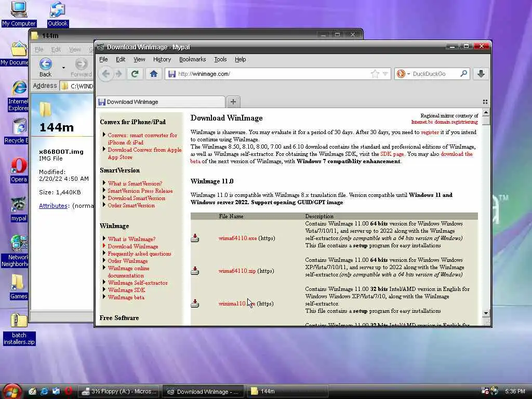Open search engine dropdown next to DuckDuckGo
This screenshot has height=399, width=532.
click(408, 74)
